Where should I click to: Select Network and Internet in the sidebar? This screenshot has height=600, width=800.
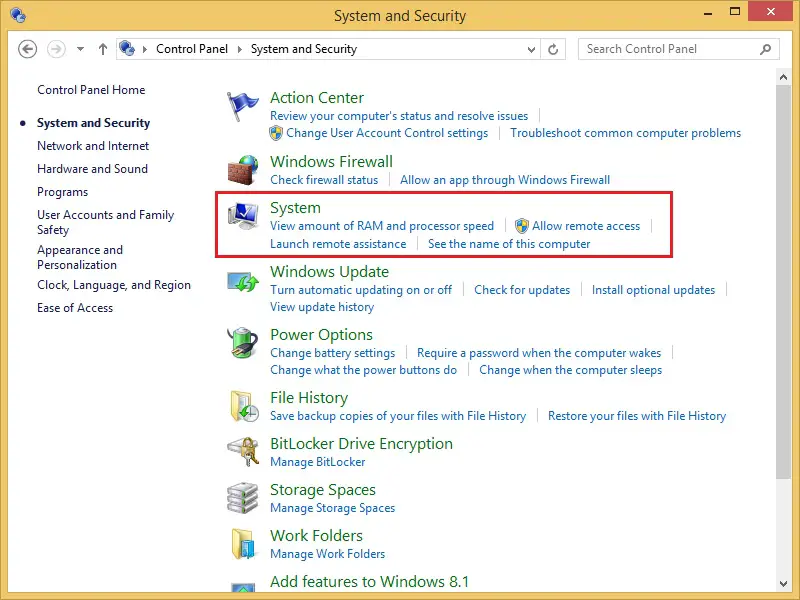tap(93, 146)
